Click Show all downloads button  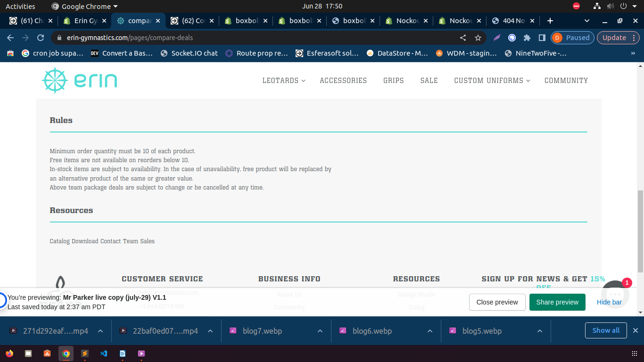coord(606,330)
